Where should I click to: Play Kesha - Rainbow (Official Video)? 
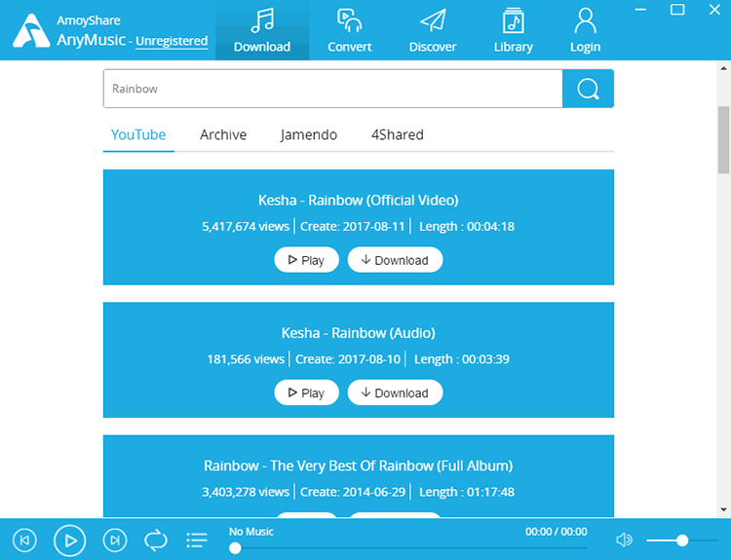306,259
